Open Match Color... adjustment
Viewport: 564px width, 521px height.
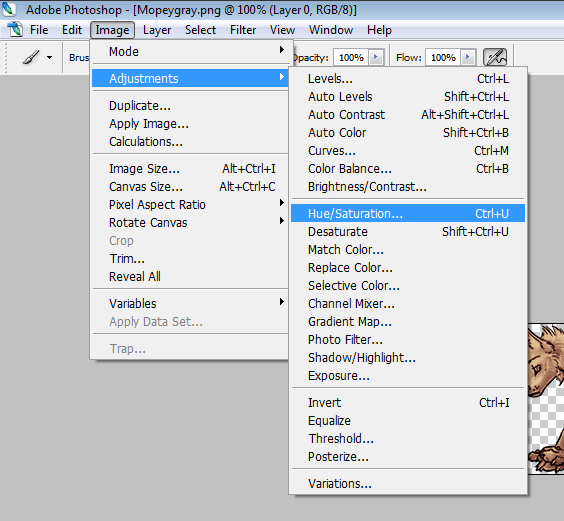click(408, 249)
